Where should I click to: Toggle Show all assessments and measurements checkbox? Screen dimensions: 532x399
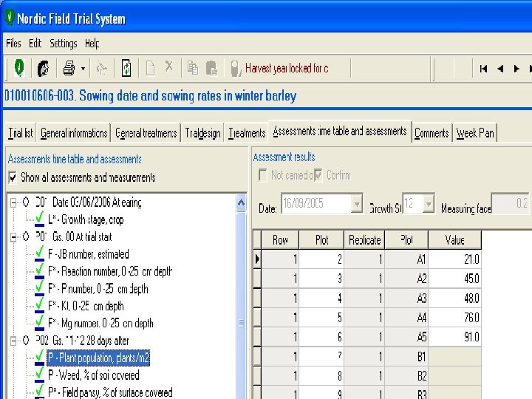[13, 177]
